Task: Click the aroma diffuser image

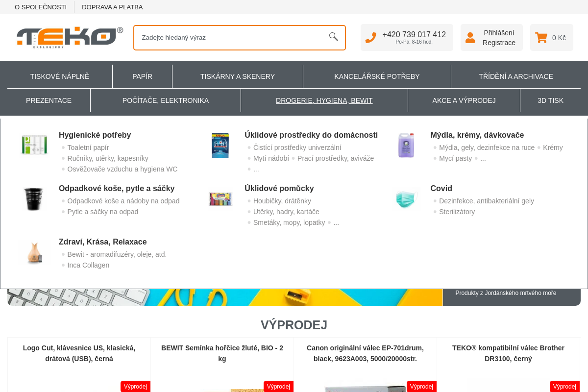Action: pos(34,252)
